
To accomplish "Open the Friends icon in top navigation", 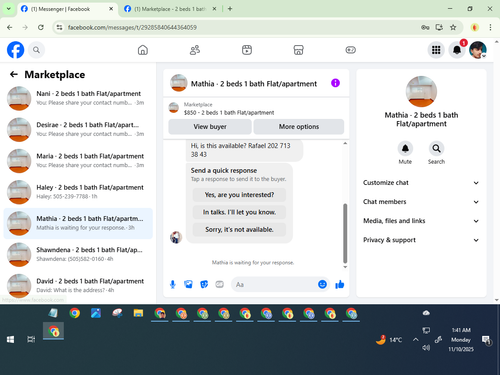I will [195, 50].
